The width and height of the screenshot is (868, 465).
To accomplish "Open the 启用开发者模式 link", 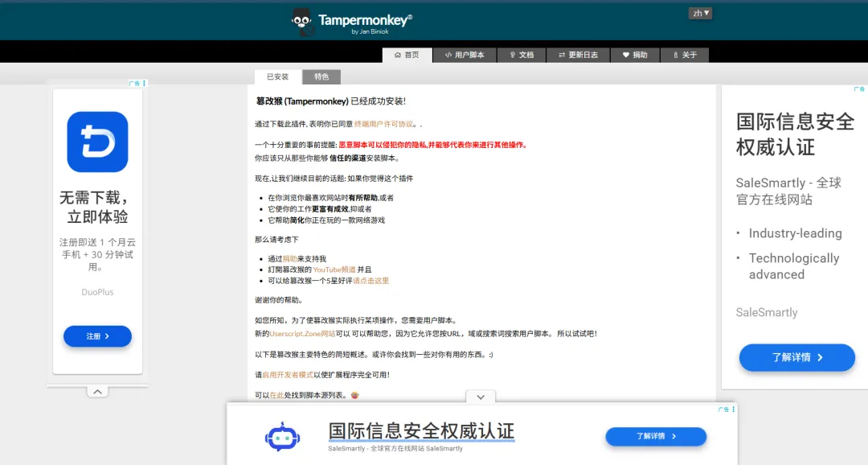I will coord(287,375).
